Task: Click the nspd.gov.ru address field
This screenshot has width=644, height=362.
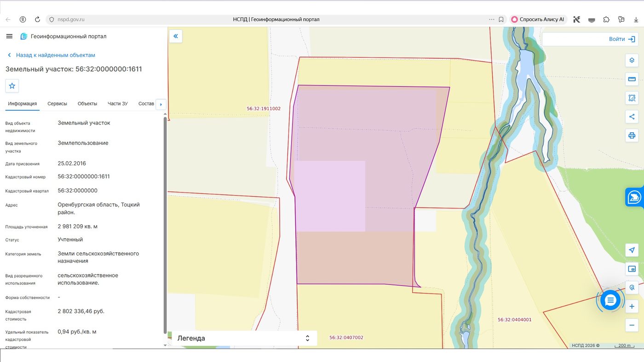Action: (x=71, y=20)
